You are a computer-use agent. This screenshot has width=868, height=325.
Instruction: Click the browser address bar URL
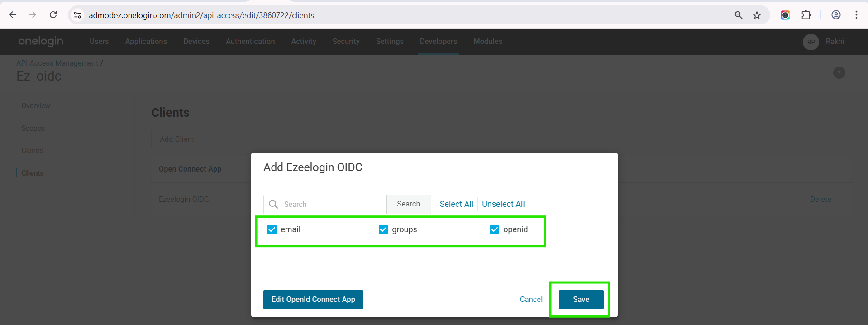201,15
